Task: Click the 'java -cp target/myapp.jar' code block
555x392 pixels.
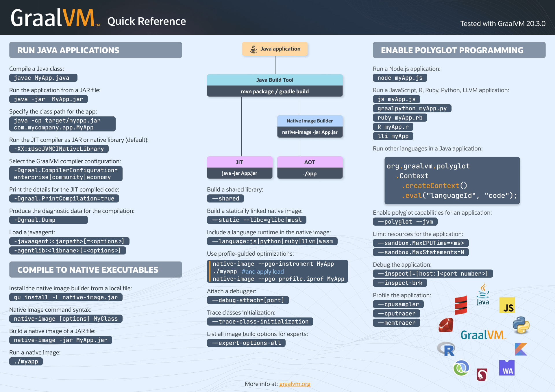Action: [x=62, y=124]
